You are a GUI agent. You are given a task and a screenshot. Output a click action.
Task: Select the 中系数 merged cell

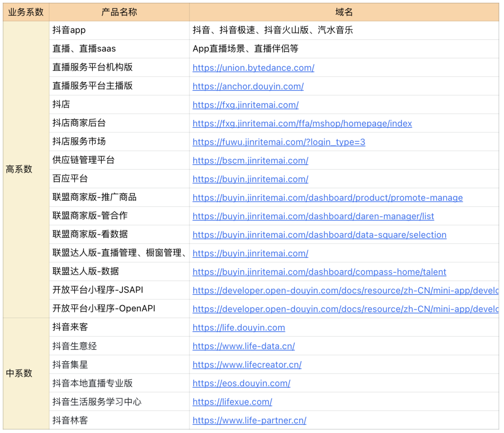pos(26,374)
